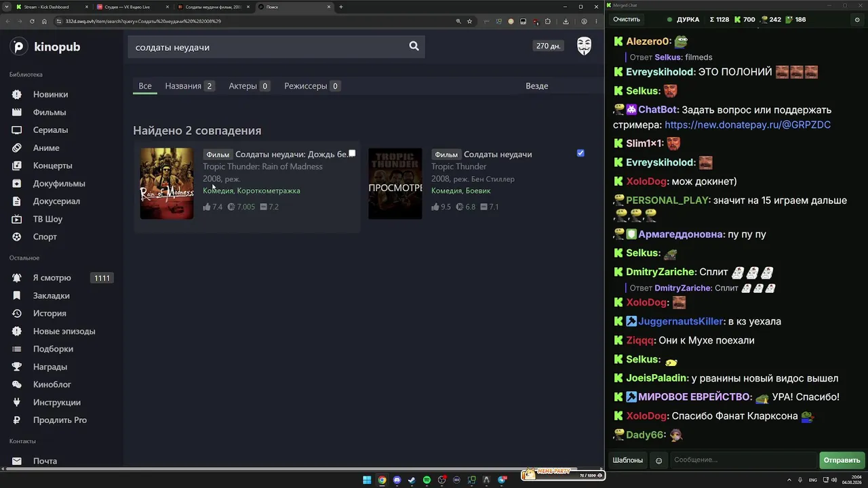Open the browser home page button
Viewport: 868px width, 488px height.
click(44, 21)
